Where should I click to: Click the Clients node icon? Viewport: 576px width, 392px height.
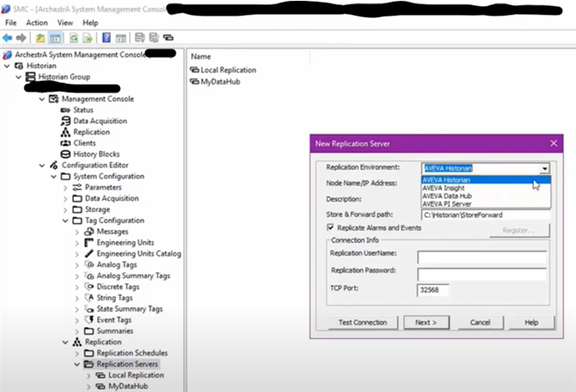66,143
